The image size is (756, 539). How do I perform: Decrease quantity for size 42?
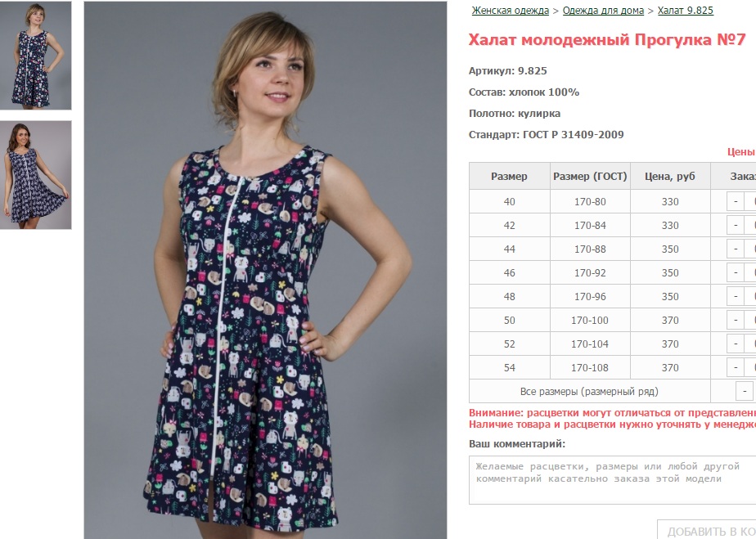point(736,225)
